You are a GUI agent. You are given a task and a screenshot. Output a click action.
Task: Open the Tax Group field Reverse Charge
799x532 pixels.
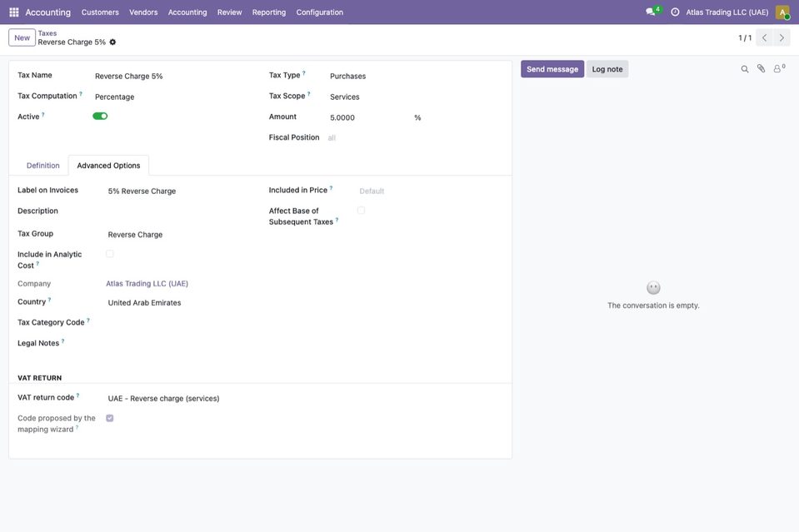(179, 235)
